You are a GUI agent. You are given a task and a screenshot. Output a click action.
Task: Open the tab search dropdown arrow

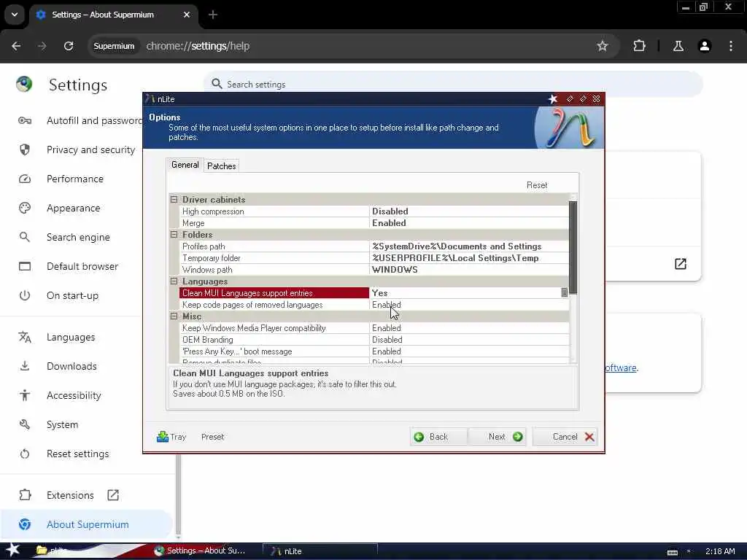click(15, 15)
